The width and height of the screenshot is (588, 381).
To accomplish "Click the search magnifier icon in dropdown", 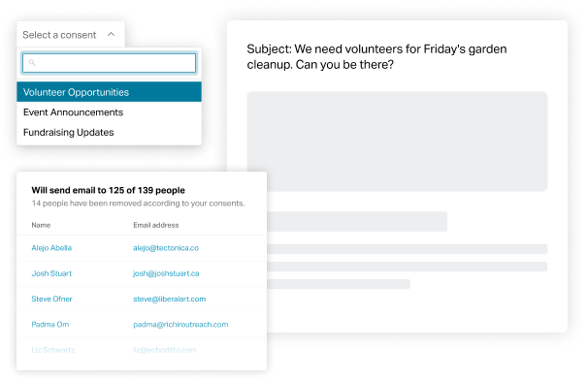I will tap(32, 63).
